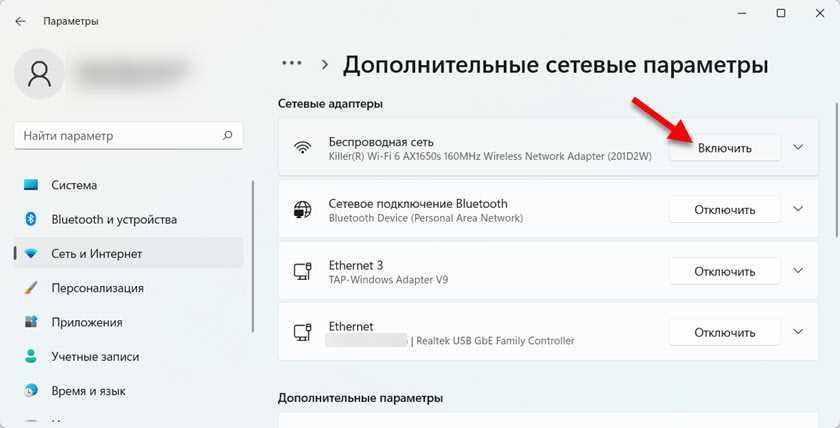Disable Bluetooth network connection with Отключить

pyautogui.click(x=724, y=210)
